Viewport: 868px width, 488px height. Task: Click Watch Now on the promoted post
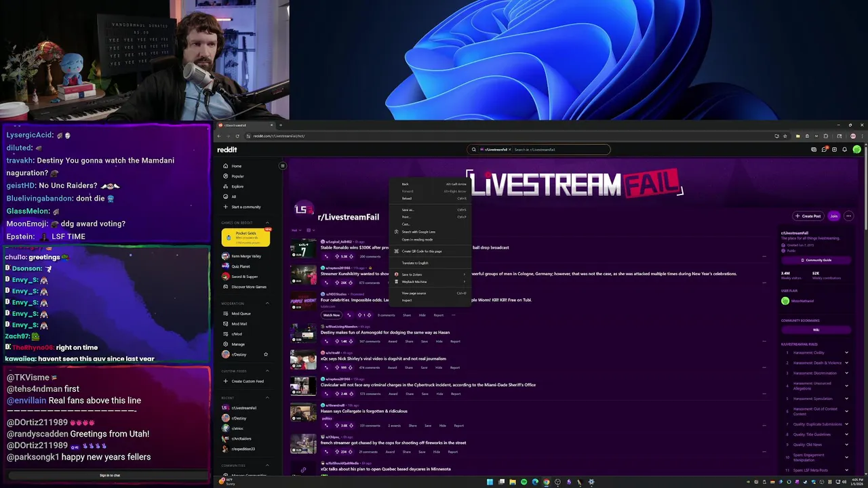(331, 315)
